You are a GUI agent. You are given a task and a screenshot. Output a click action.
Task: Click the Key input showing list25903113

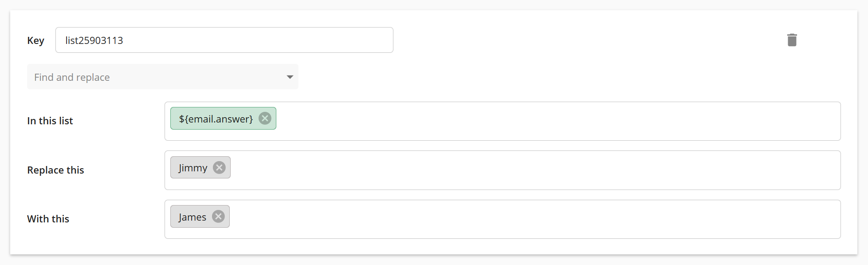point(224,40)
